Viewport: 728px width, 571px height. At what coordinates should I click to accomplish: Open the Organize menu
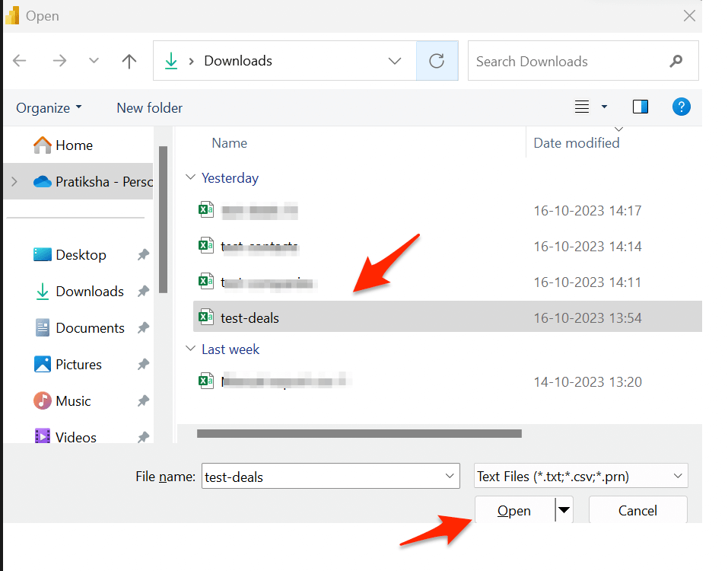click(49, 108)
